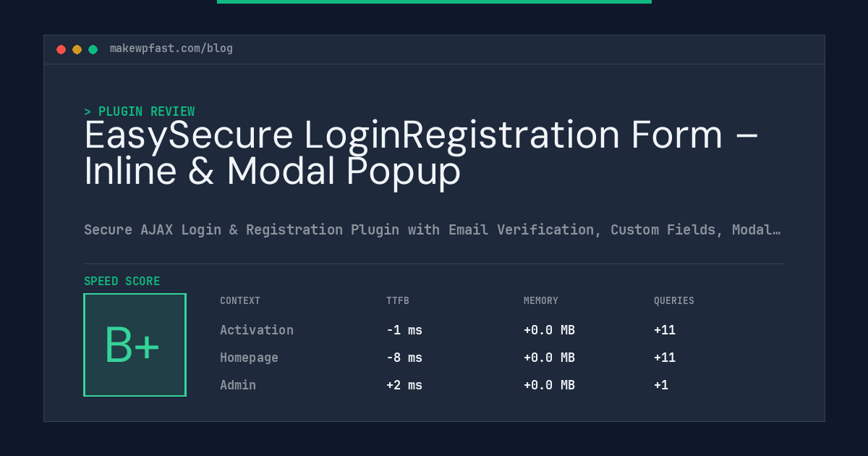Click the green window dot
This screenshot has height=456, width=868.
click(93, 49)
